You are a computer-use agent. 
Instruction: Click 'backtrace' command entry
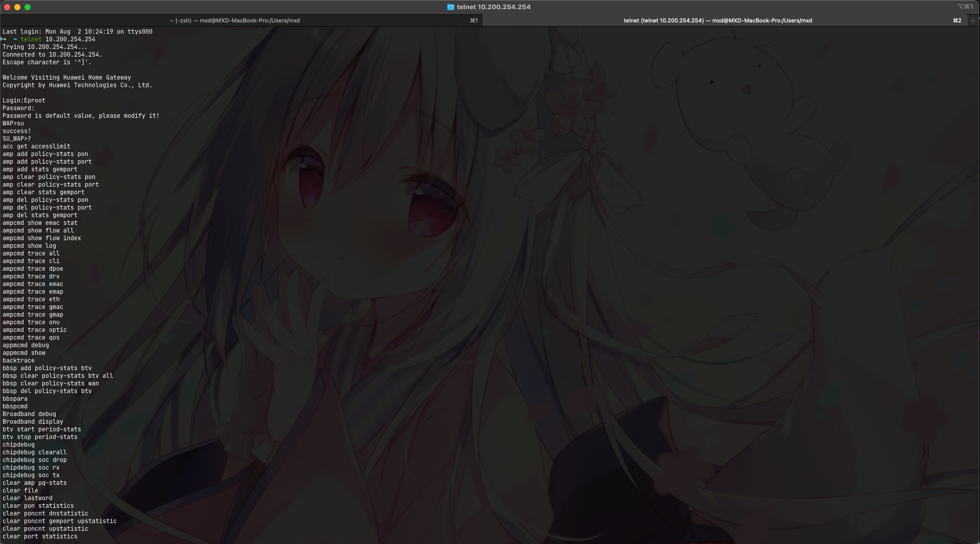click(18, 360)
